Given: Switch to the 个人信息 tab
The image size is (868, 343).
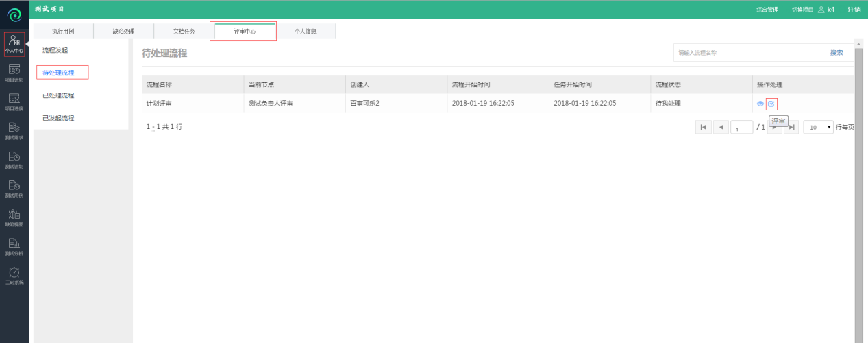Looking at the screenshot, I should tap(306, 32).
